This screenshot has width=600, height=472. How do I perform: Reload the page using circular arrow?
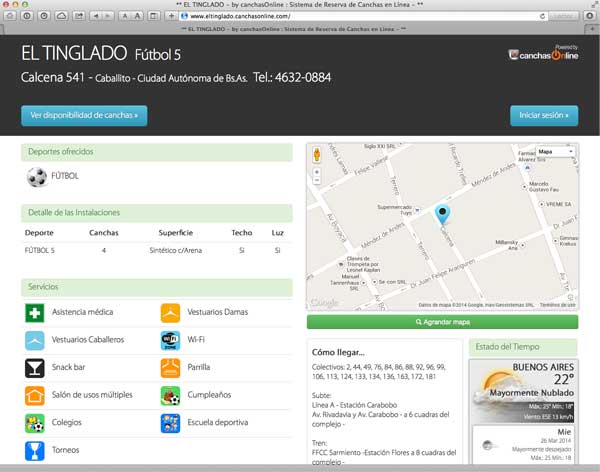(x=542, y=16)
